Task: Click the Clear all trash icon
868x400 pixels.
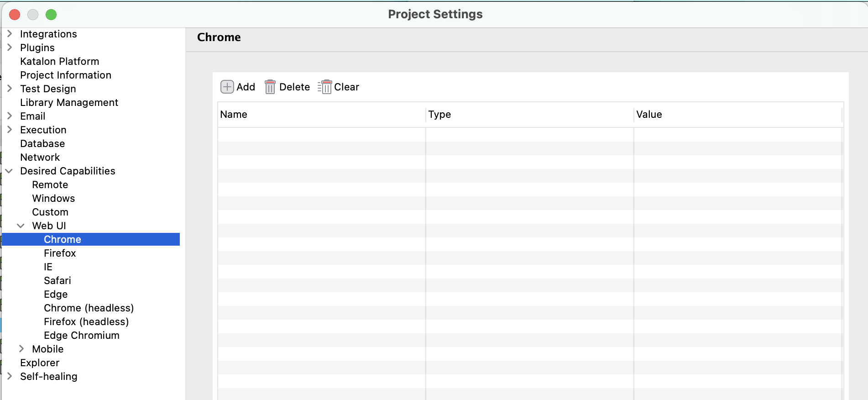Action: 325,87
